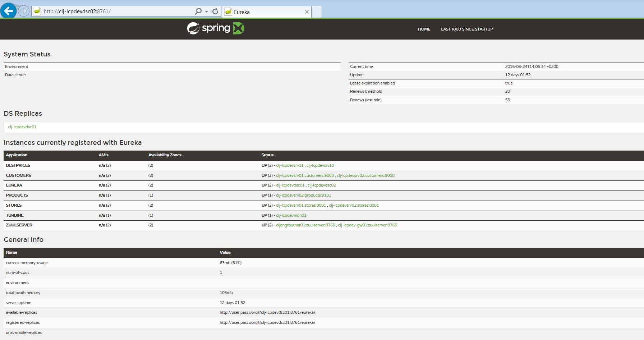
Task: Click the browser forward arrow button
Action: pyautogui.click(x=24, y=11)
